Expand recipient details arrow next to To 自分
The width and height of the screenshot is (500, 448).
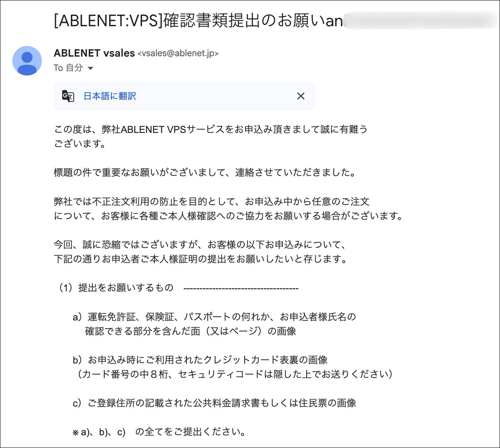click(91, 68)
